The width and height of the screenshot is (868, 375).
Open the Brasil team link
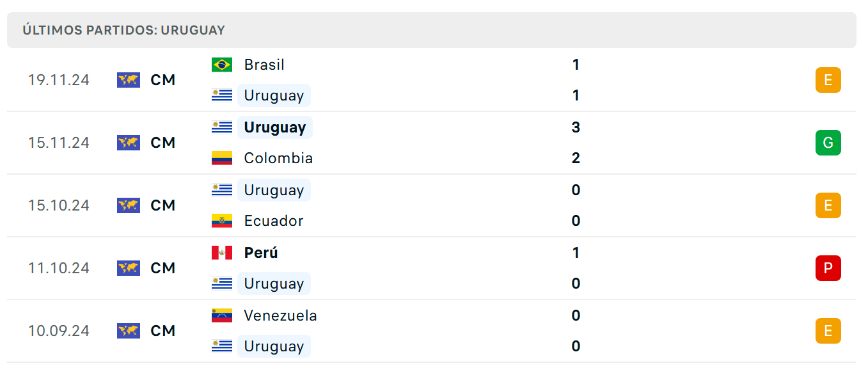264,65
